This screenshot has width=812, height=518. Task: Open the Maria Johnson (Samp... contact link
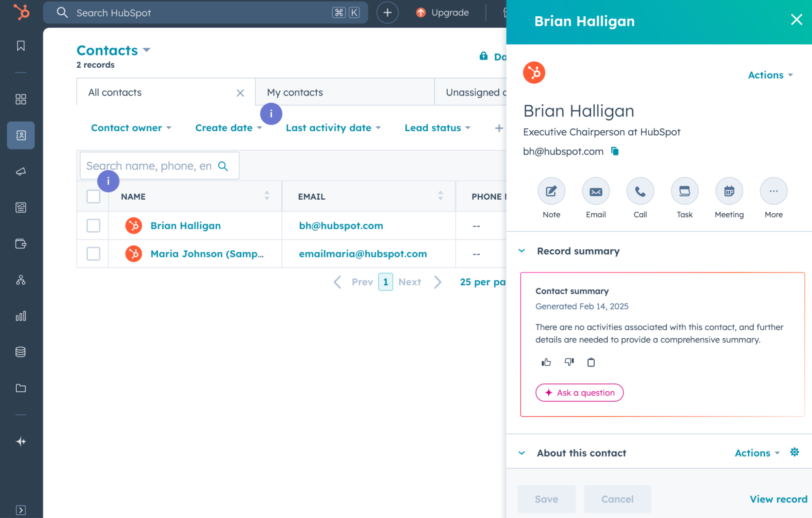coord(207,254)
